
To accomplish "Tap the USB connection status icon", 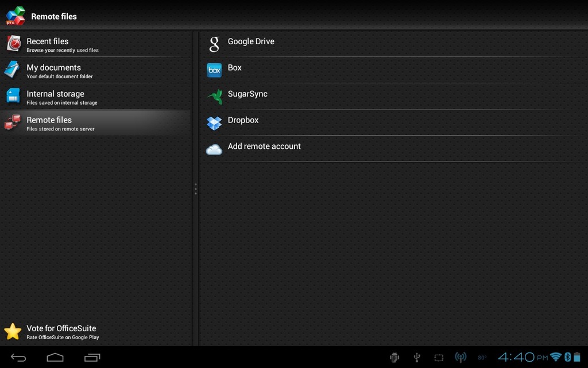I will 417,358.
